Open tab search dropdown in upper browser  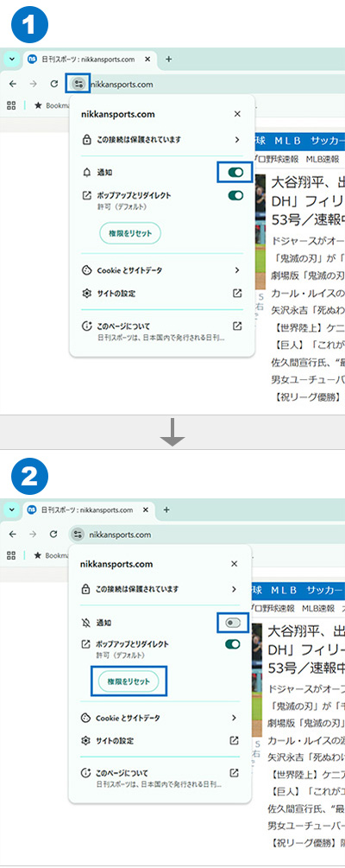click(10, 60)
